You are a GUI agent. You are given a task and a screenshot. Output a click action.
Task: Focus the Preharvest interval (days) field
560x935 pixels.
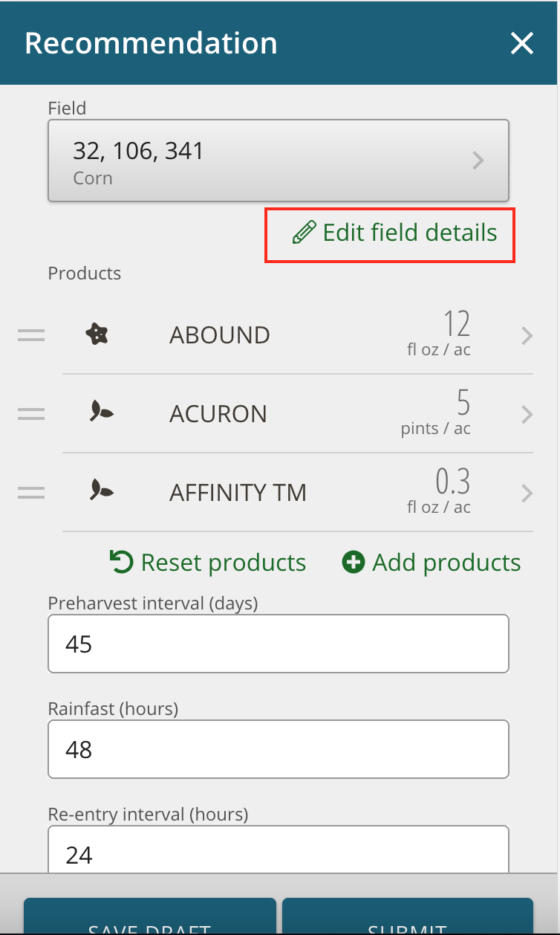pyautogui.click(x=279, y=644)
